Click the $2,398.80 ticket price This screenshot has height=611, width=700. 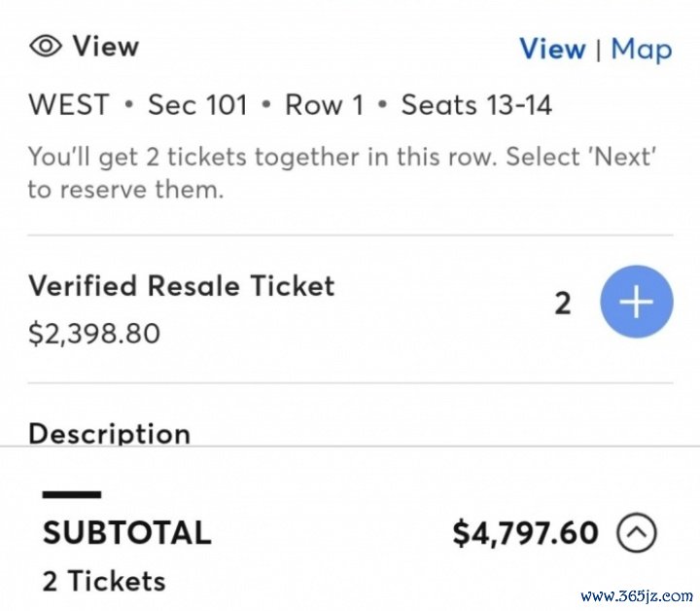tap(94, 334)
